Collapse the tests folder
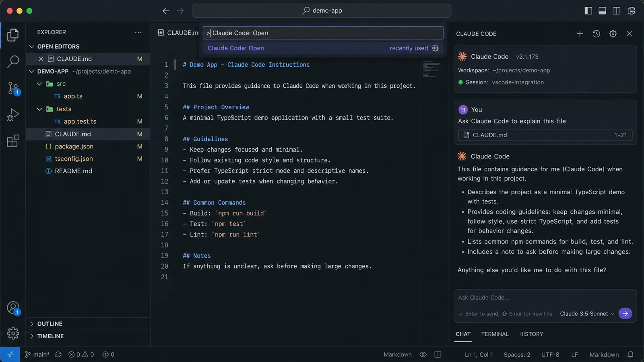The image size is (644, 362). pyautogui.click(x=39, y=109)
